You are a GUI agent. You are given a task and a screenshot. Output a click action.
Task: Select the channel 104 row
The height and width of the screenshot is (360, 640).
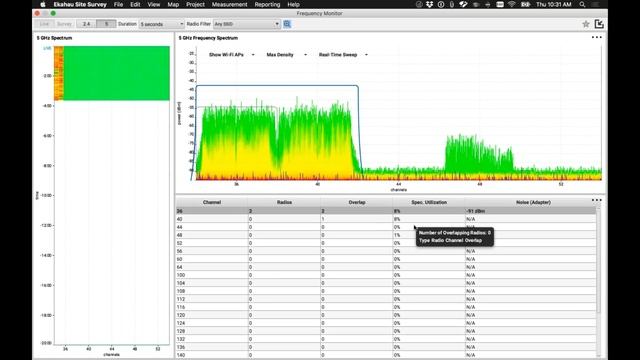[x=386, y=283]
